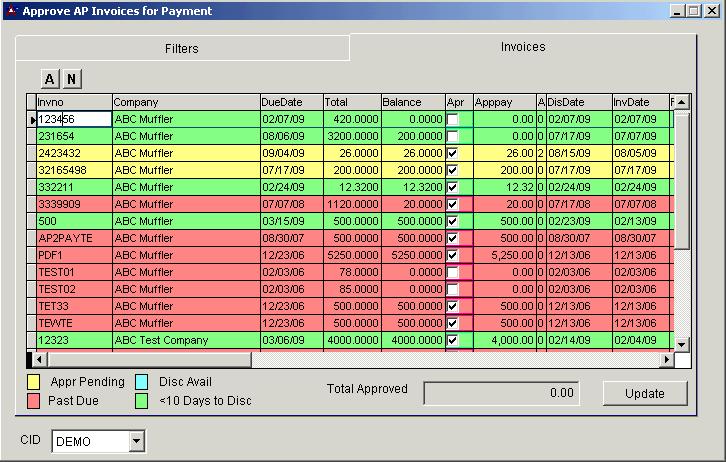Click the 'N' approve none button
The height and width of the screenshot is (462, 726).
point(72,79)
